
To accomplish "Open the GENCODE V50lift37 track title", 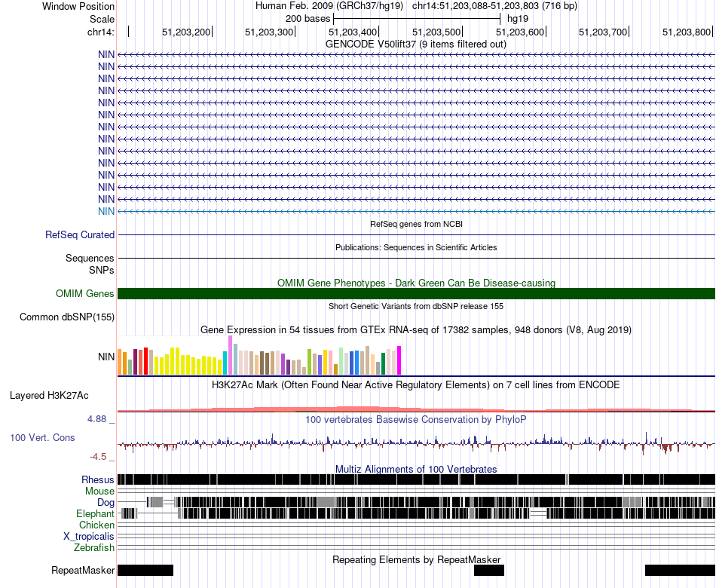I will (416, 44).
